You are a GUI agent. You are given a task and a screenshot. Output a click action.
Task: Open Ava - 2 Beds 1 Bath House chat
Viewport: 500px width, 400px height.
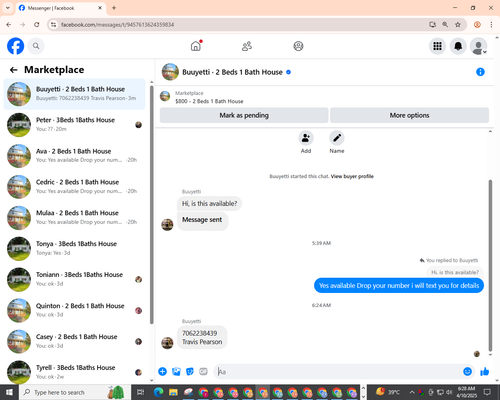[74, 156]
